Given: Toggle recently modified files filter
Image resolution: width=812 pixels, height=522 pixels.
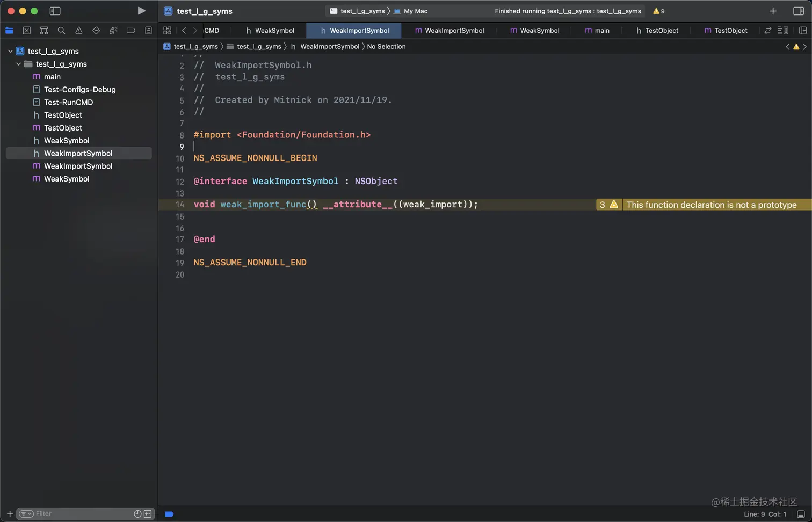Looking at the screenshot, I should (137, 514).
